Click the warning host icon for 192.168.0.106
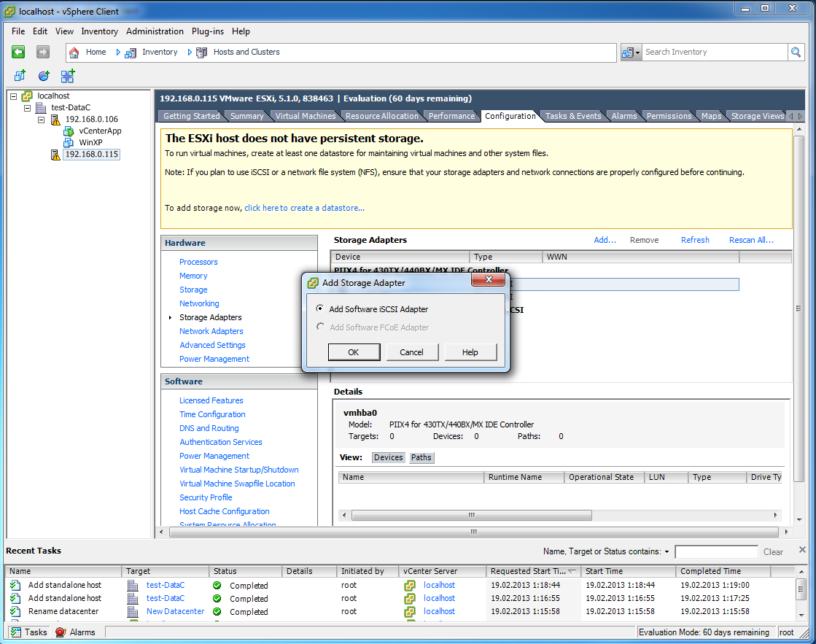 click(55, 120)
